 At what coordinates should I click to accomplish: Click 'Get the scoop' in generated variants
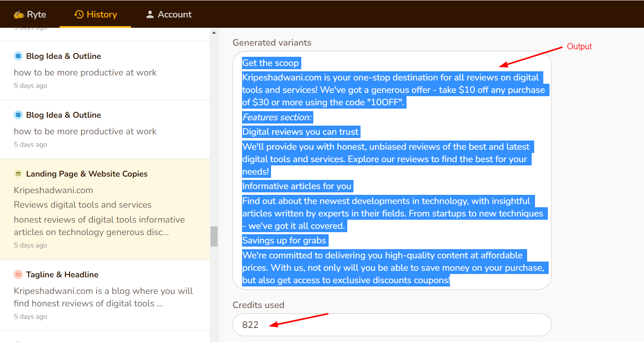[x=271, y=63]
